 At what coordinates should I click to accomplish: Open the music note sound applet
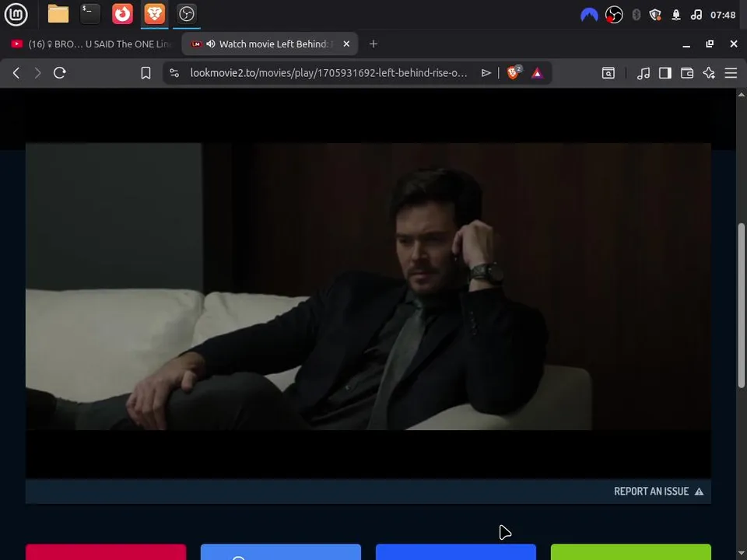696,16
